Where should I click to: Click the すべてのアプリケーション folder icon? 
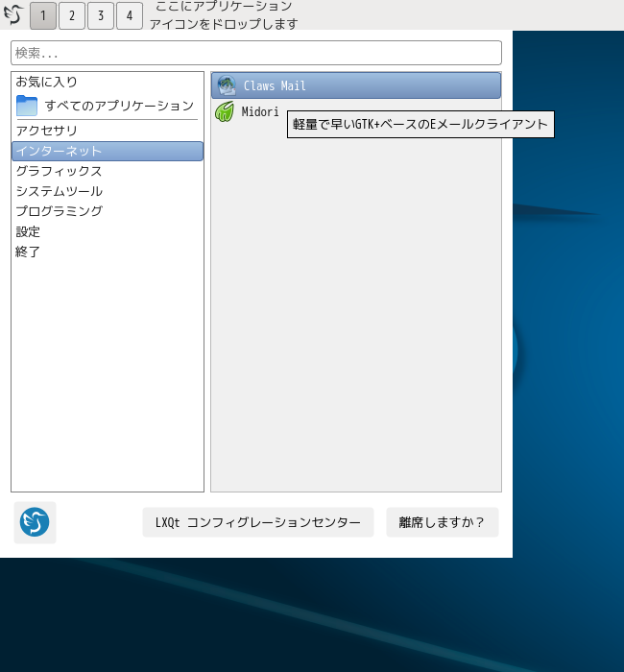click(x=27, y=106)
